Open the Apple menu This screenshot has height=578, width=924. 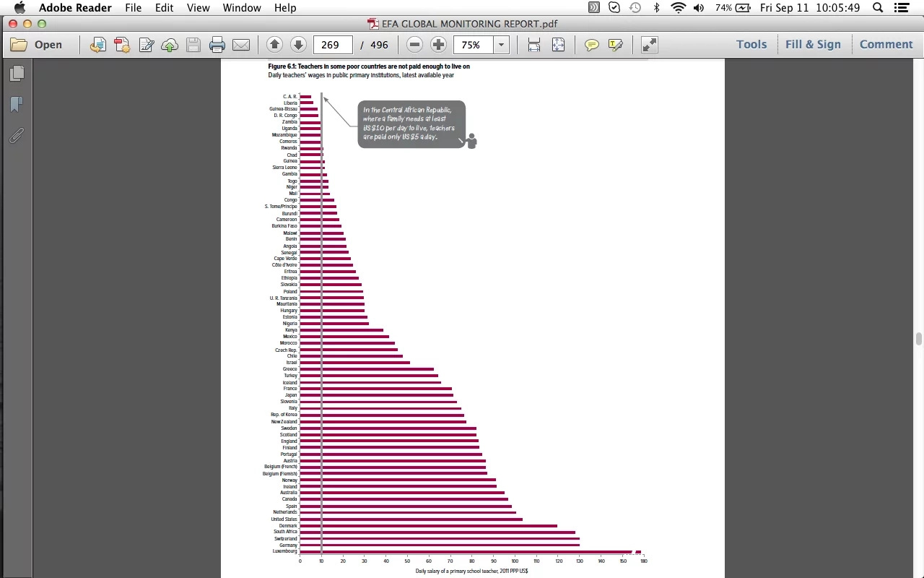19,8
